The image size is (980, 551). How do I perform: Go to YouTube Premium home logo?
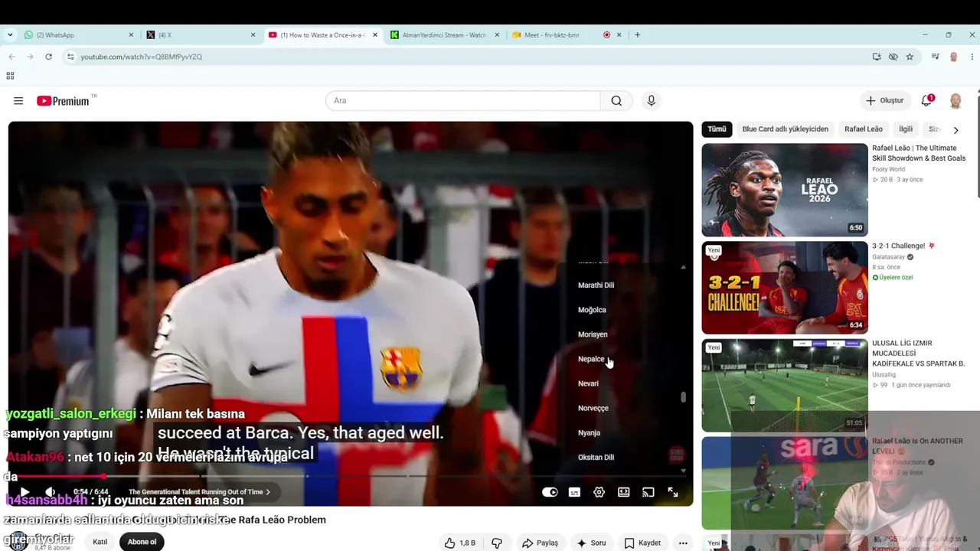coord(63,101)
